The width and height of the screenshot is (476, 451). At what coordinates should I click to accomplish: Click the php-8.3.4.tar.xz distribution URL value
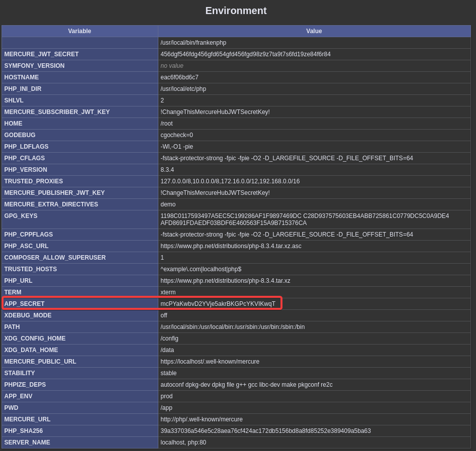pyautogui.click(x=225, y=281)
